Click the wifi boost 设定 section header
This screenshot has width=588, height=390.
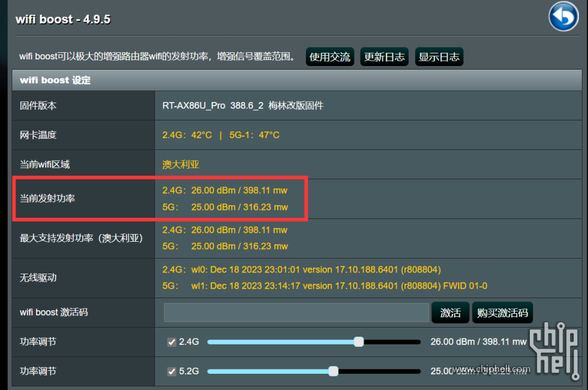coord(297,80)
